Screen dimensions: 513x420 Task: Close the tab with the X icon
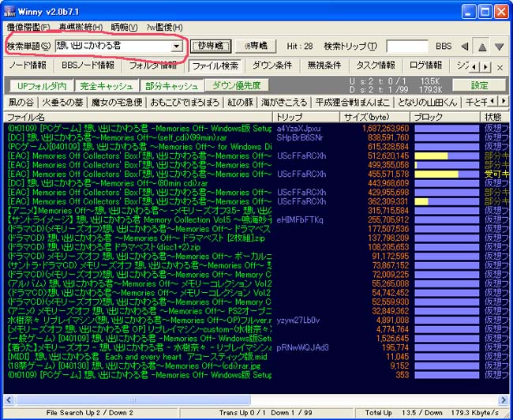(x=500, y=68)
